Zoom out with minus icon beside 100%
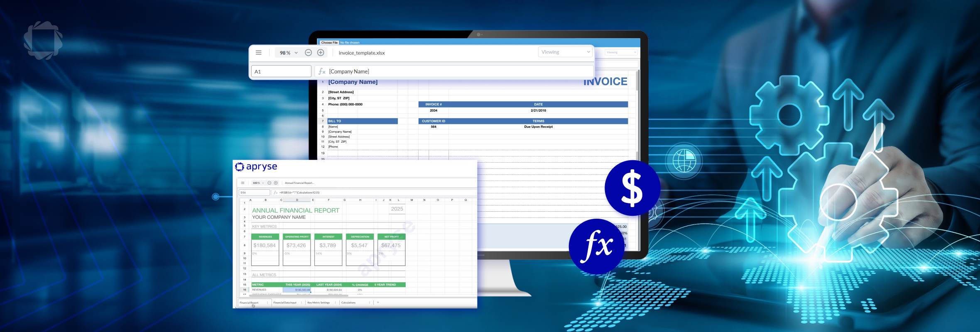 269,183
